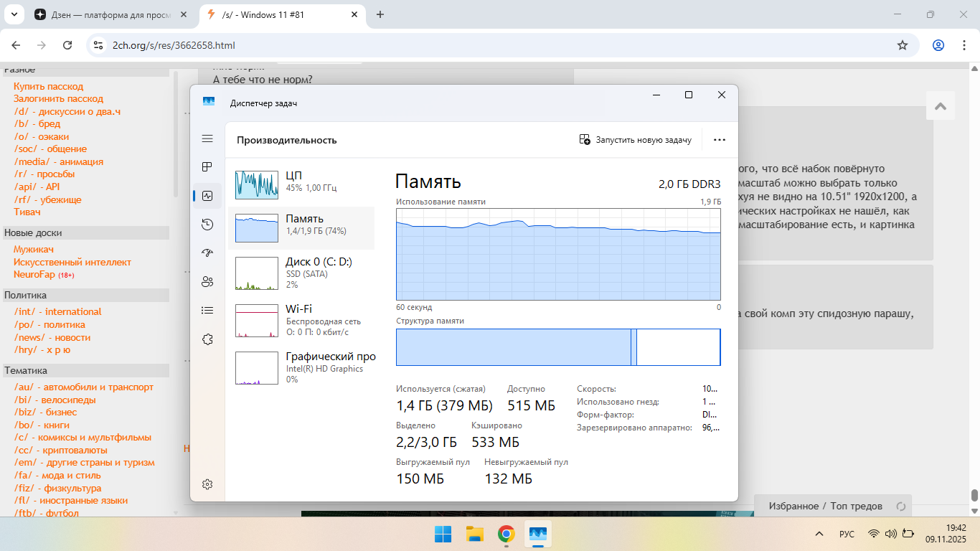Open Chrome three-dot menu

[x=964, y=45]
